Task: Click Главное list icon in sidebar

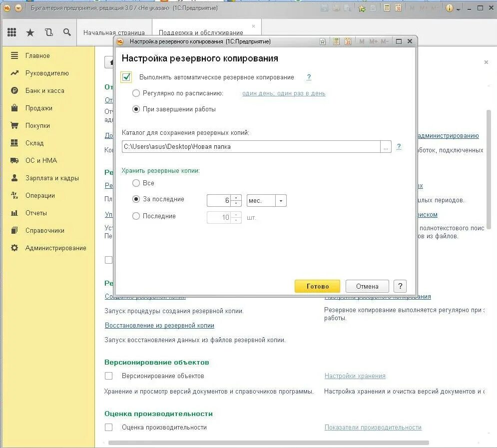Action: coord(14,55)
